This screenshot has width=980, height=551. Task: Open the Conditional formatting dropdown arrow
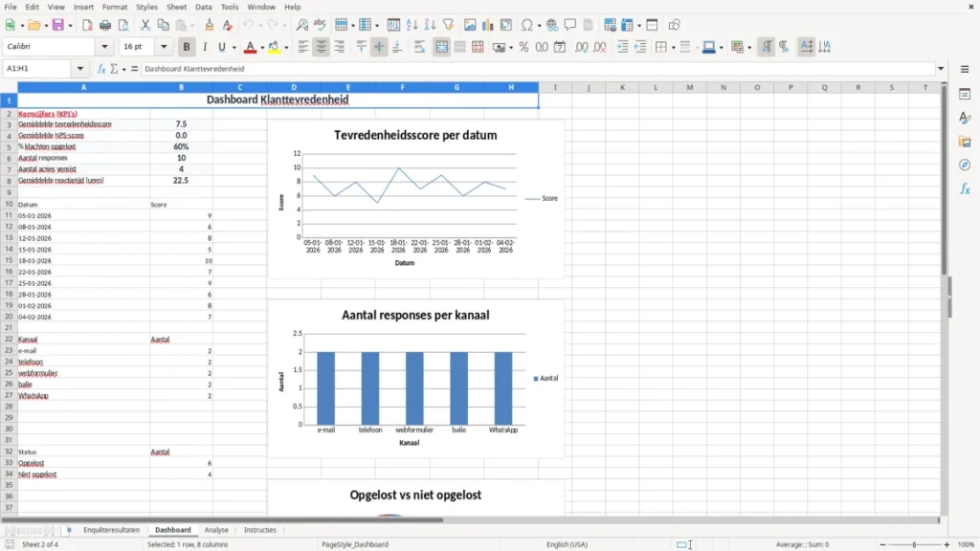click(749, 48)
